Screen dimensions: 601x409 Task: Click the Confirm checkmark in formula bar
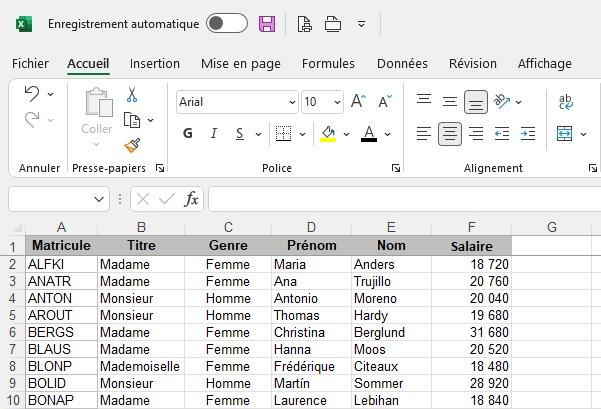click(x=167, y=199)
